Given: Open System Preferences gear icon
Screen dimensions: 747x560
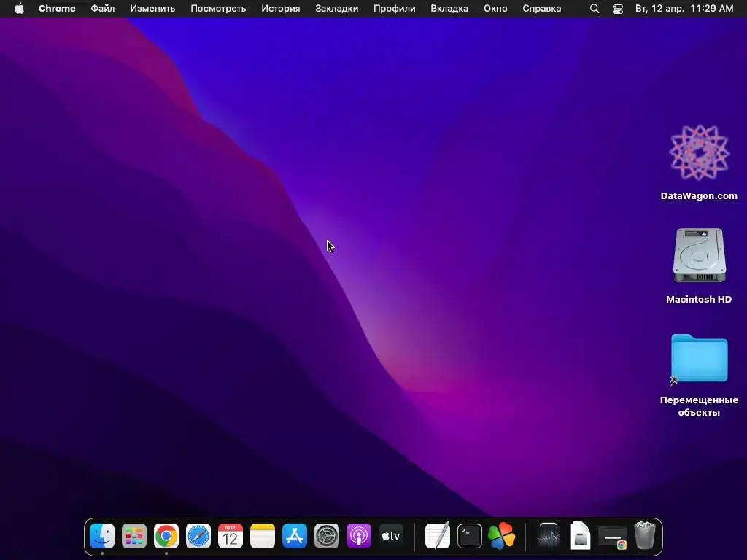Looking at the screenshot, I should (326, 536).
